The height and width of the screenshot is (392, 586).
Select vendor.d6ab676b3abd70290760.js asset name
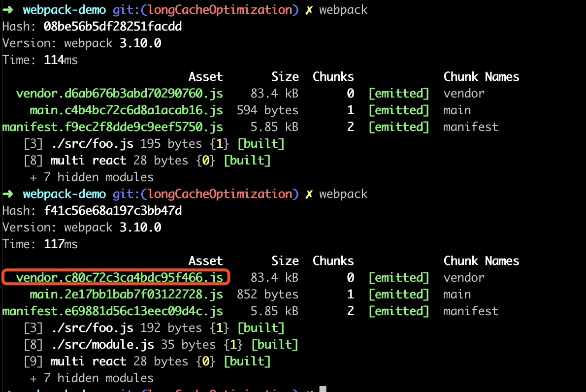[x=120, y=94]
